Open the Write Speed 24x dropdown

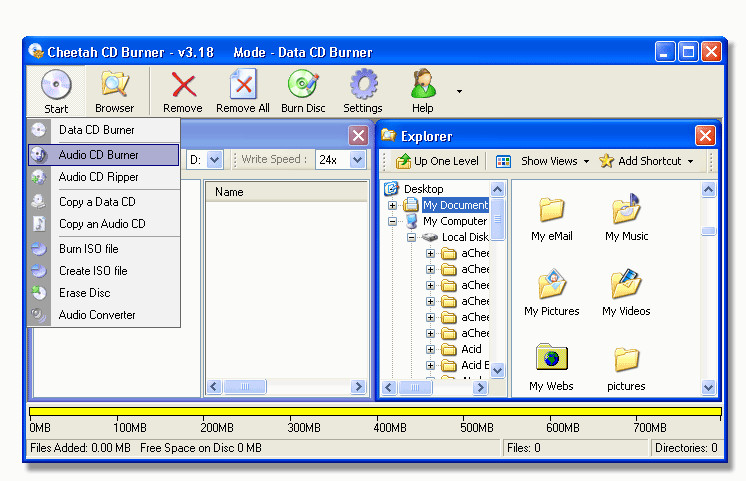tap(357, 160)
